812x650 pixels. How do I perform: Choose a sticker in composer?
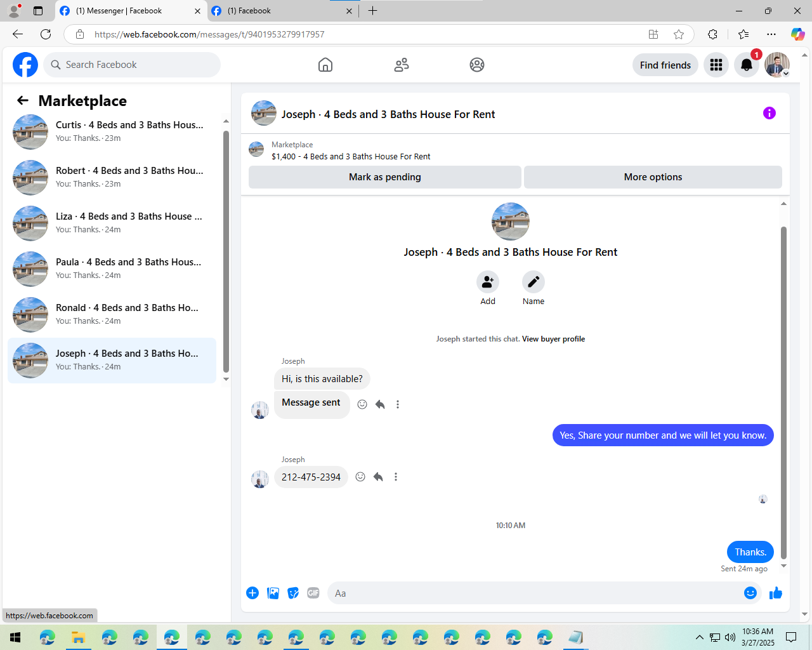pyautogui.click(x=293, y=593)
